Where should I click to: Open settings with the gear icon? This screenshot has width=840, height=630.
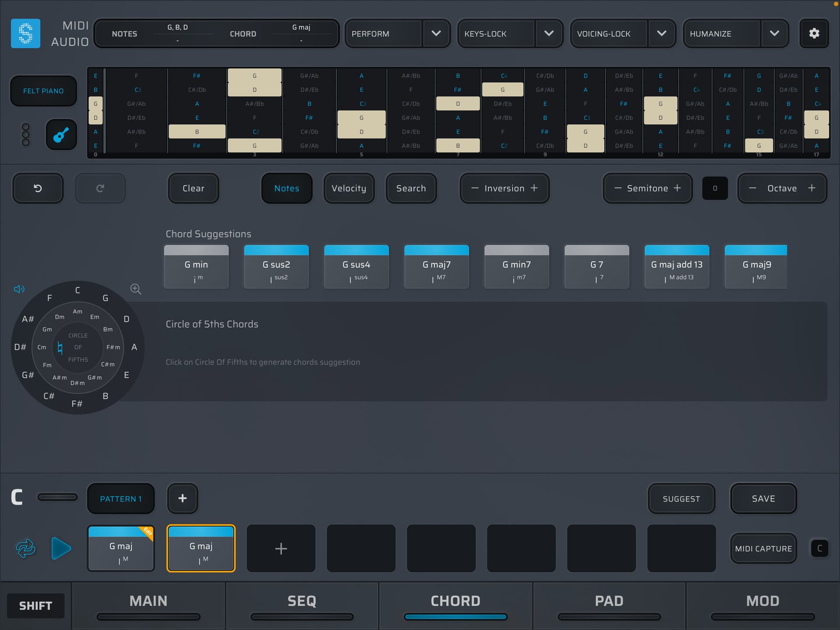(814, 34)
